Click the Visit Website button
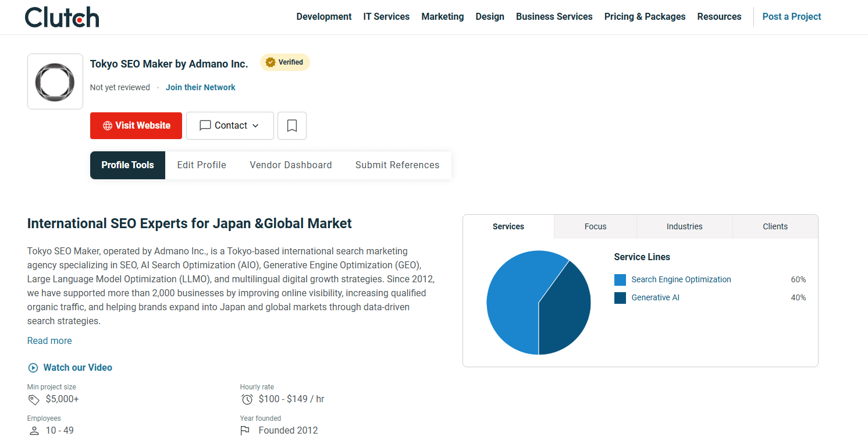868x440 pixels. click(x=136, y=126)
